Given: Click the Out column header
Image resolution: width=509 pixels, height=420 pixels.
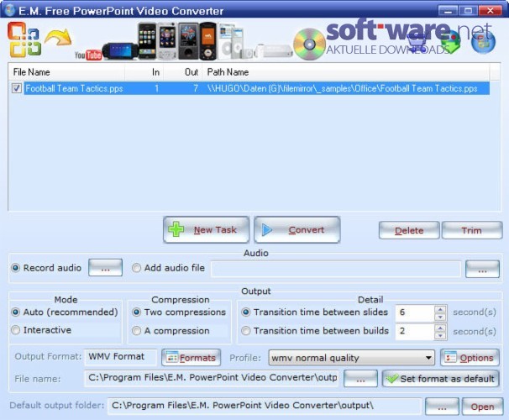Looking at the screenshot, I should [x=183, y=72].
